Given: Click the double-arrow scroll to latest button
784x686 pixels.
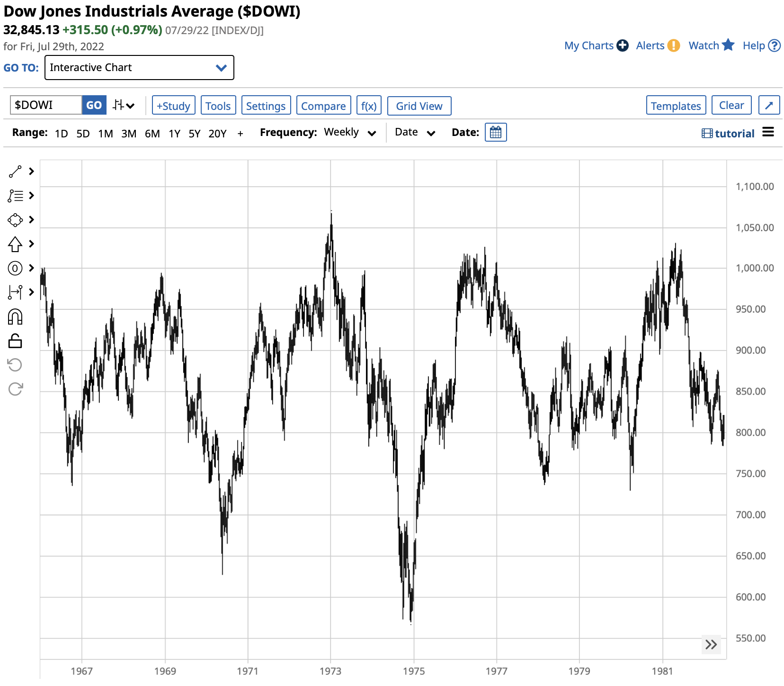Looking at the screenshot, I should pyautogui.click(x=711, y=645).
